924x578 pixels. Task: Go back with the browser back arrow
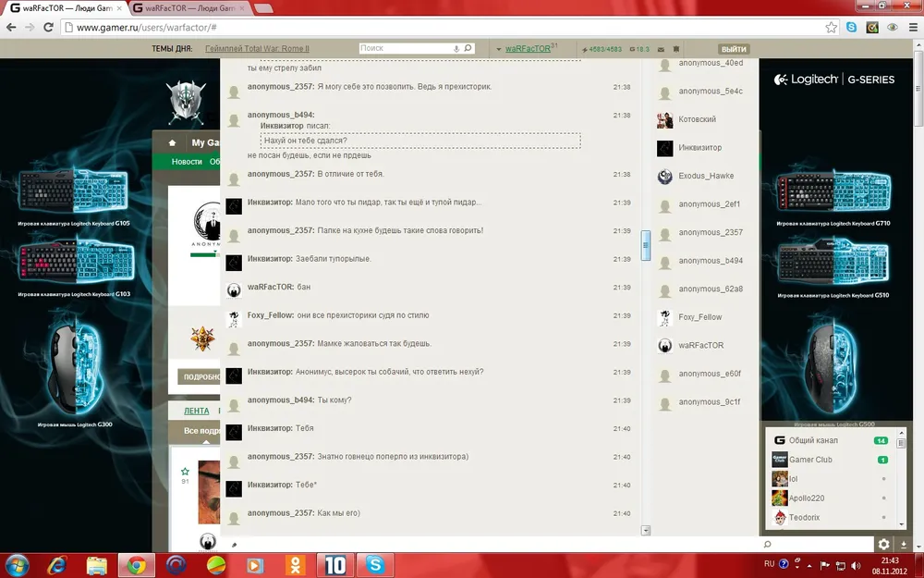[x=11, y=27]
